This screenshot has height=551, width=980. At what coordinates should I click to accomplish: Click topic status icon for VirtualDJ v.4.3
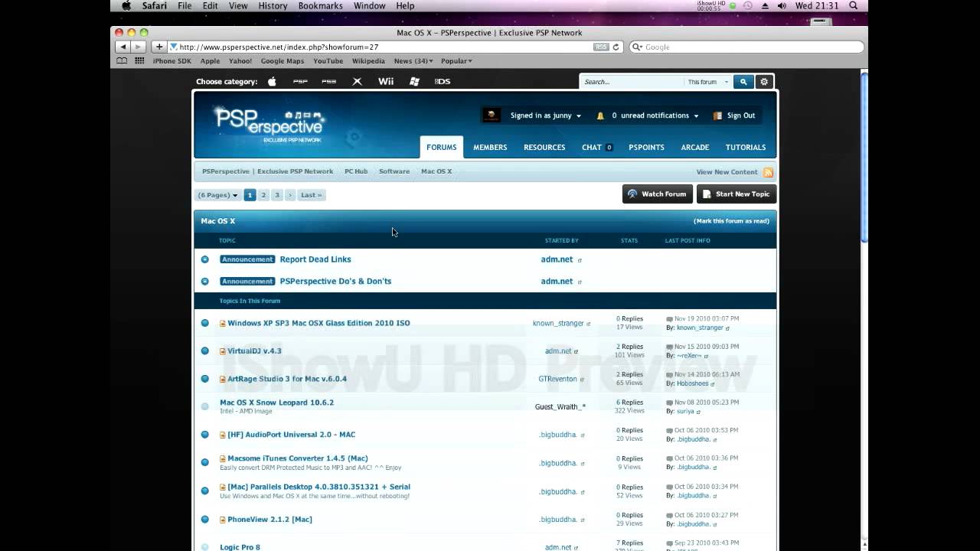[x=204, y=350]
